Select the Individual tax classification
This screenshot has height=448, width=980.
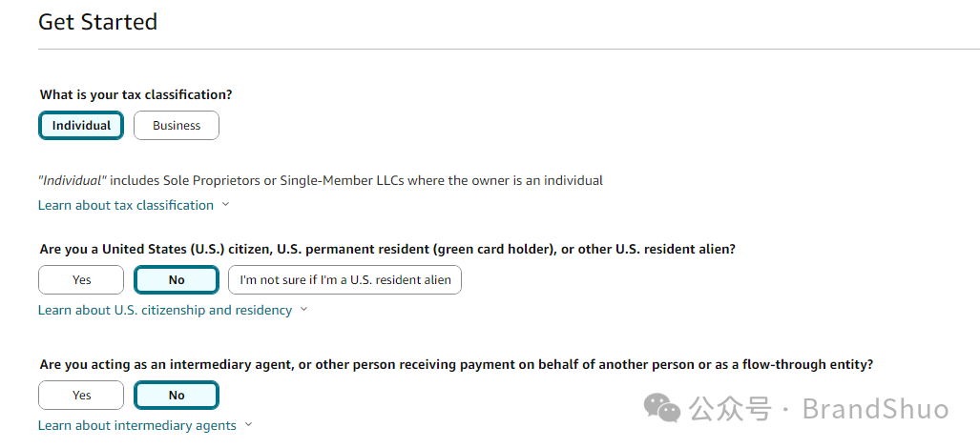tap(81, 125)
